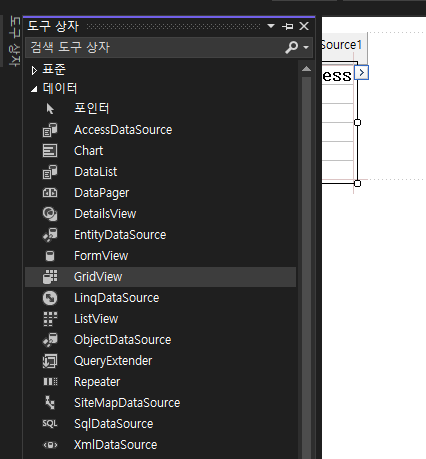Select the LinqDataSource control icon
This screenshot has width=426, height=459.
pyautogui.click(x=50, y=298)
